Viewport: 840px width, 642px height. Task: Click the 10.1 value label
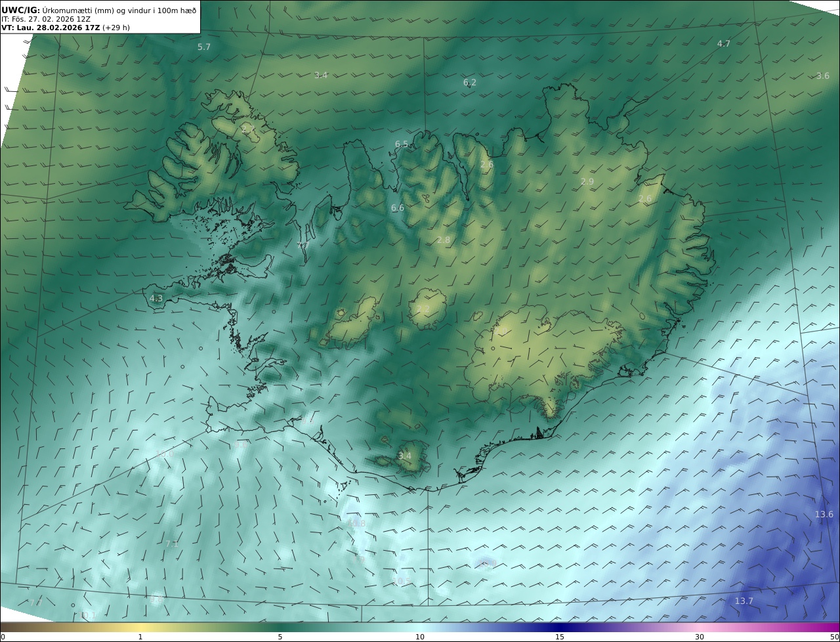88,616
